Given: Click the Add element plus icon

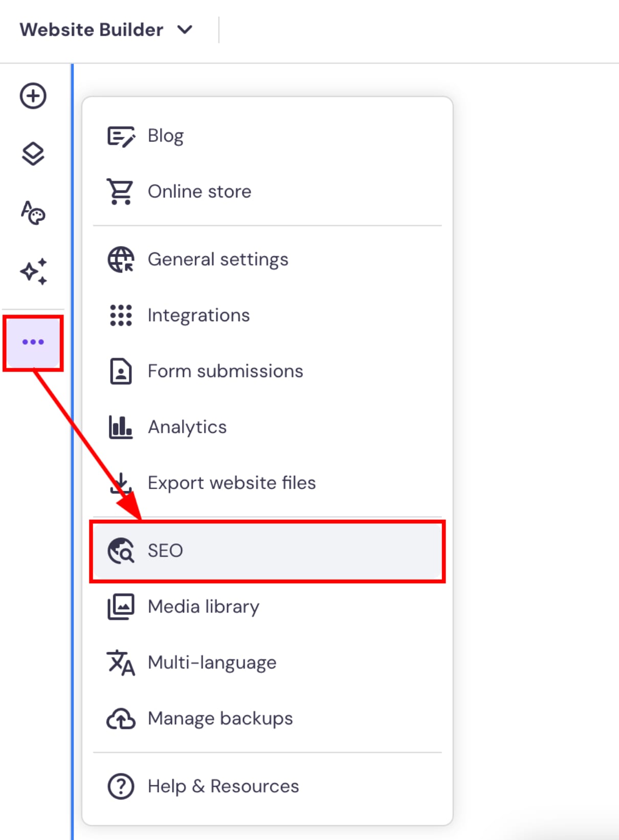Looking at the screenshot, I should [x=33, y=96].
